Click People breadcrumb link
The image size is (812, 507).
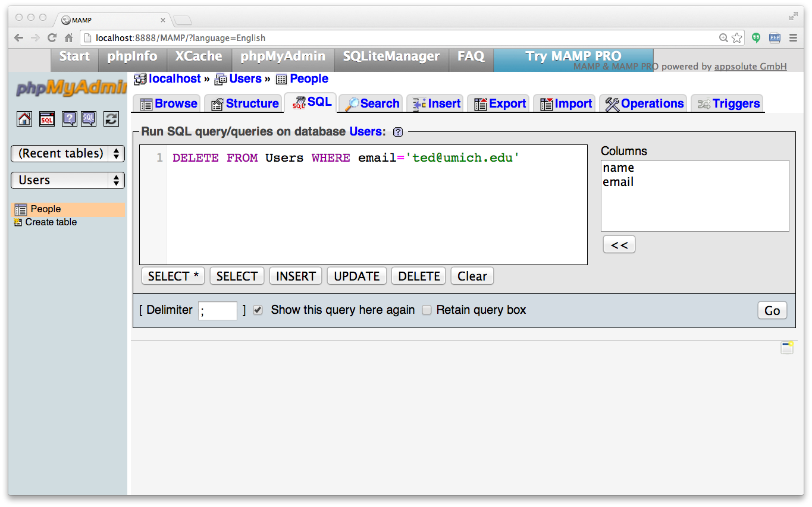[x=309, y=78]
